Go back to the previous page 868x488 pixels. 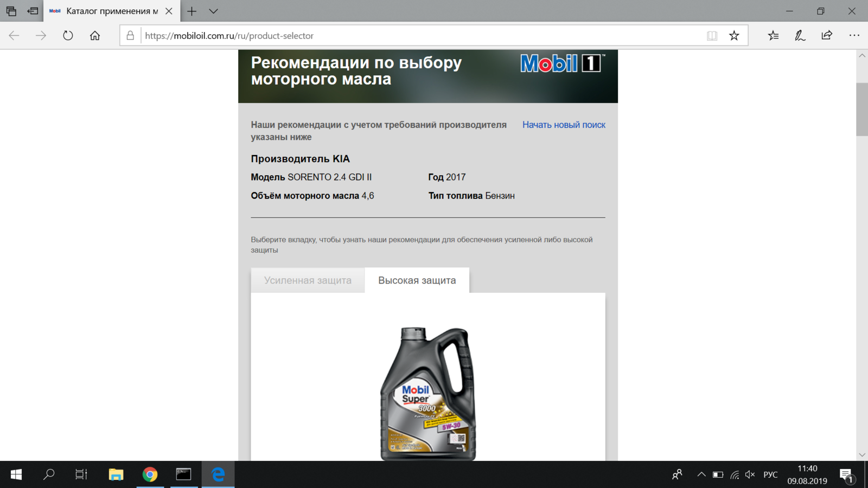(x=14, y=36)
